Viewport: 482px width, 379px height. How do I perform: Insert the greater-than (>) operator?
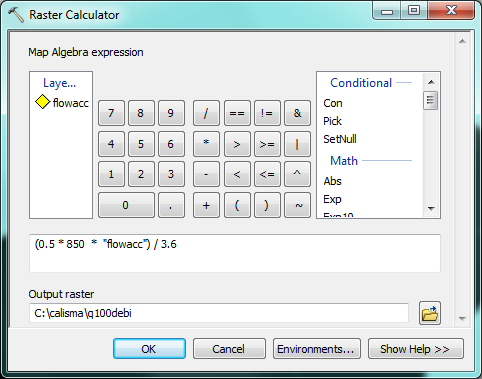click(237, 144)
